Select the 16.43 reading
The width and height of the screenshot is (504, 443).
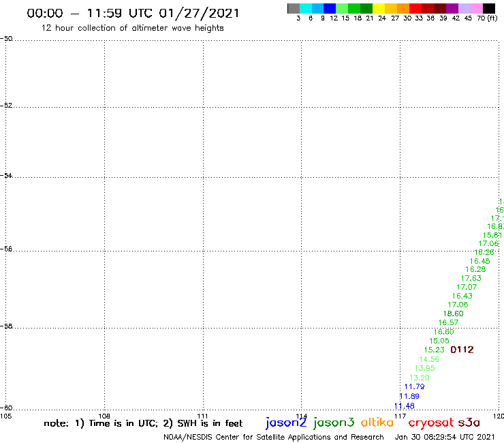click(462, 296)
